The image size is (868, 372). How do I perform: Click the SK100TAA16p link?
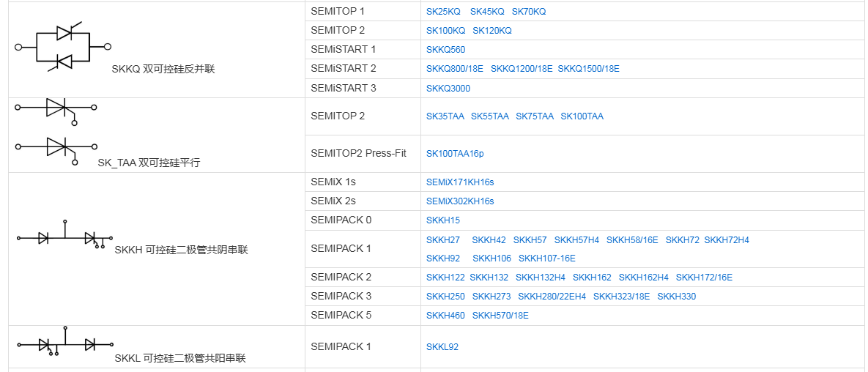click(x=455, y=154)
